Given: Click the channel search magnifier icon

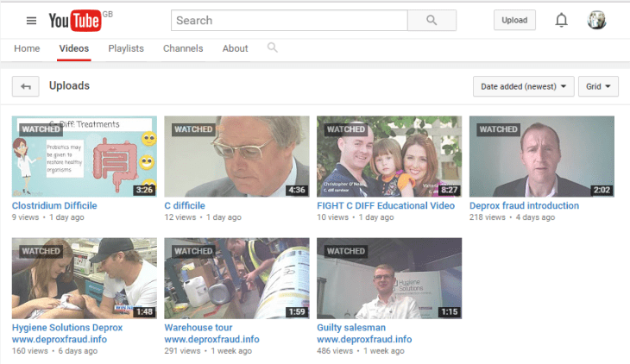Looking at the screenshot, I should [x=273, y=48].
